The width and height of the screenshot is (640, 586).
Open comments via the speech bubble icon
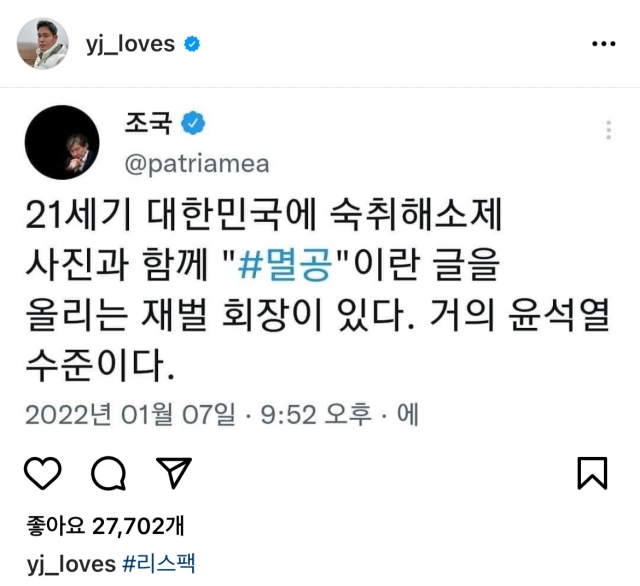coord(108,473)
